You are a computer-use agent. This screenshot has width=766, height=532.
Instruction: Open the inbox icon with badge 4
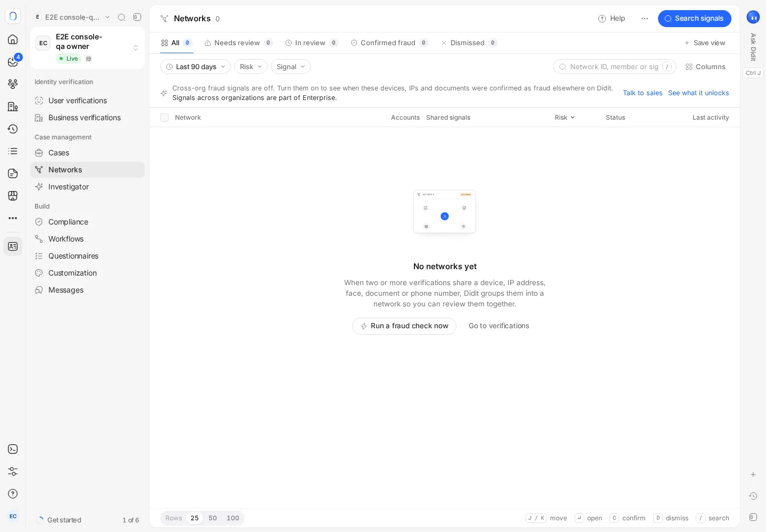tap(13, 62)
